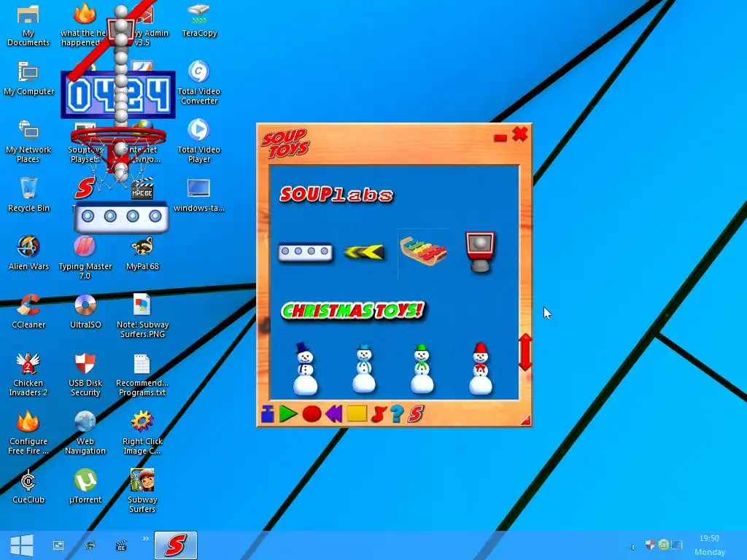Click the MPC-BE quick launch icon

point(121,545)
